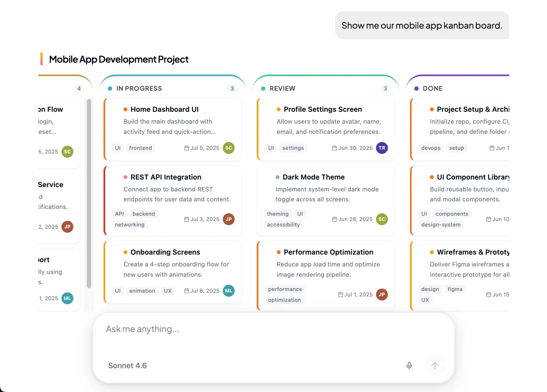
Task: Select the REVIEW column header
Action: tap(282, 89)
